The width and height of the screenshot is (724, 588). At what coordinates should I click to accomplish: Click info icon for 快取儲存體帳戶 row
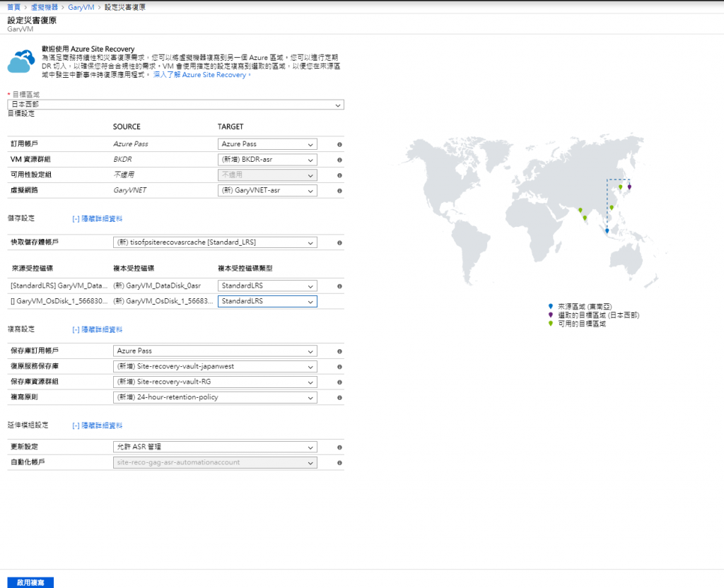pos(339,243)
